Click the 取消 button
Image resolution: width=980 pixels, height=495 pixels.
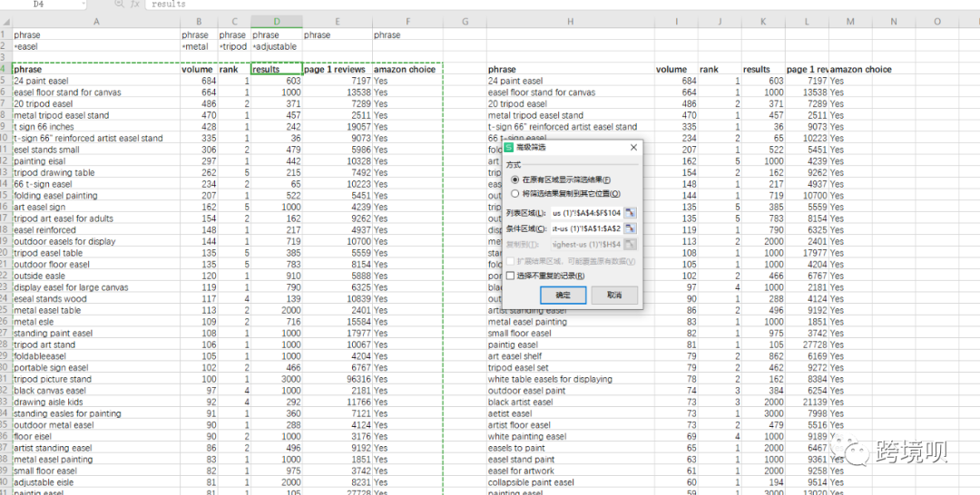[x=614, y=296]
